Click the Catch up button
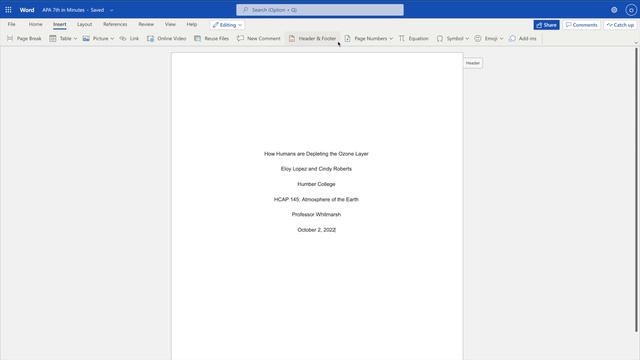The height and width of the screenshot is (360, 640). pos(620,25)
